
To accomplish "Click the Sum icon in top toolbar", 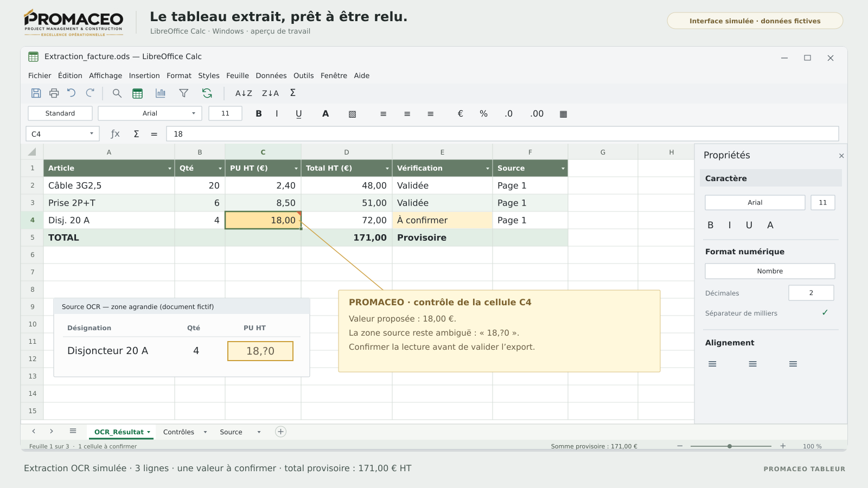I will pos(293,93).
